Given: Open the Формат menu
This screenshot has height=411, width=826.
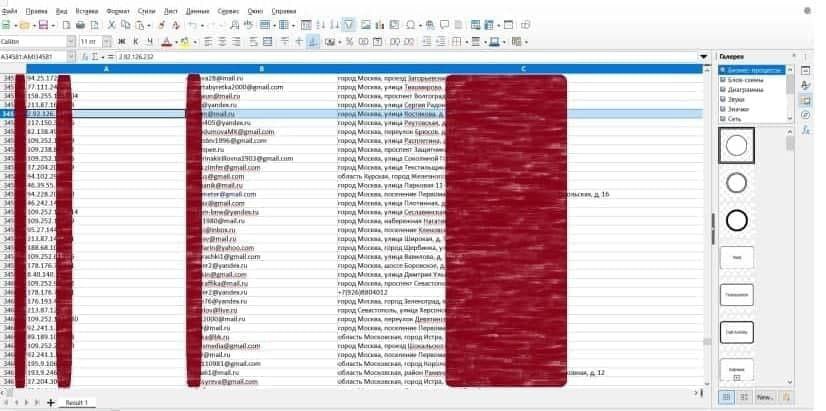Looking at the screenshot, I should click(117, 11).
